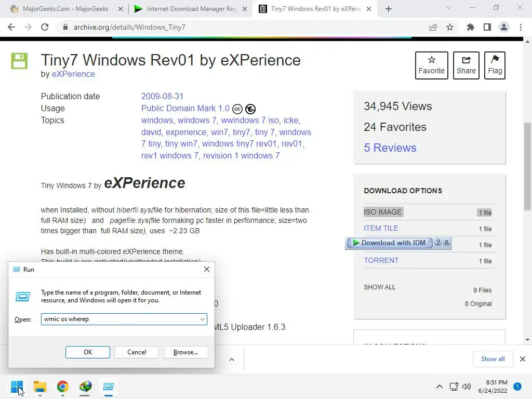Cancel the Run dialog
The height and width of the screenshot is (399, 532).
(x=137, y=352)
